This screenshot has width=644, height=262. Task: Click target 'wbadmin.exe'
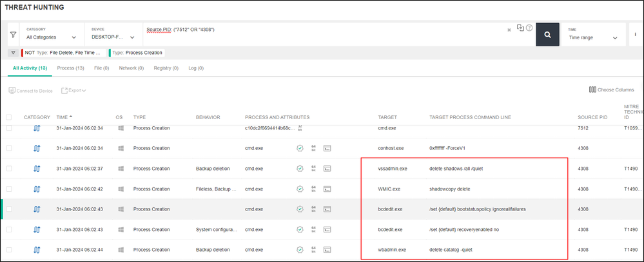coord(392,250)
